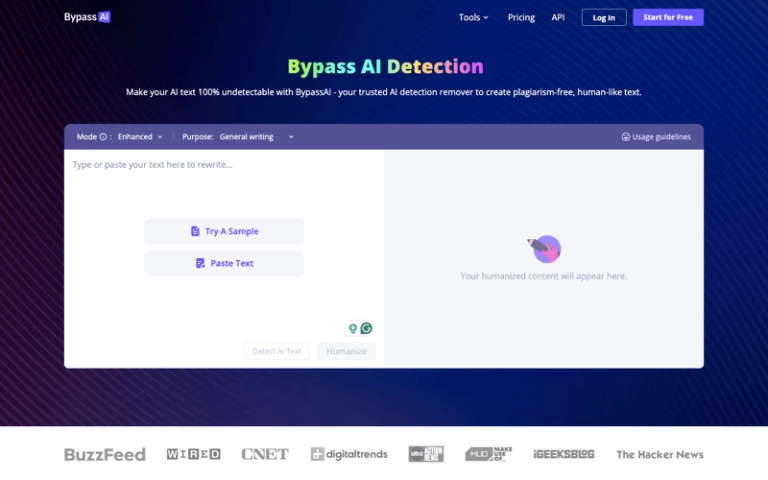Click the lightbulb extension icon beside Grammarly
Viewport: 768px width, 480px height.
point(352,328)
